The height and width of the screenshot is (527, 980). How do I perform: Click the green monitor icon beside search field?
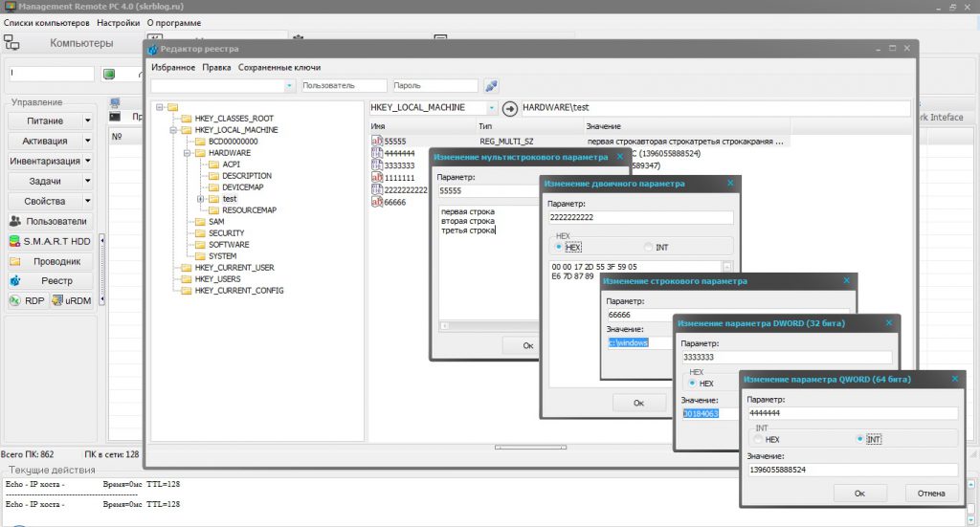109,75
